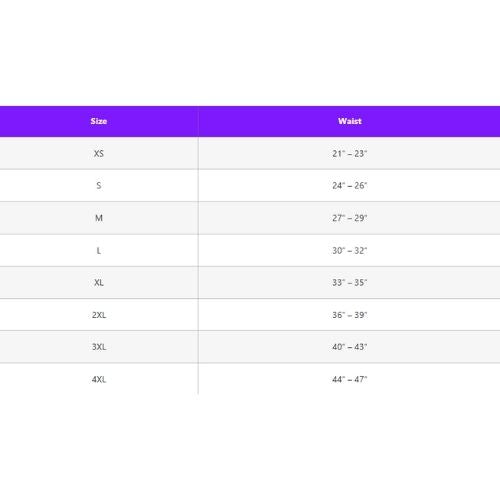Select the S size cell
The image size is (500, 500).
click(x=99, y=186)
